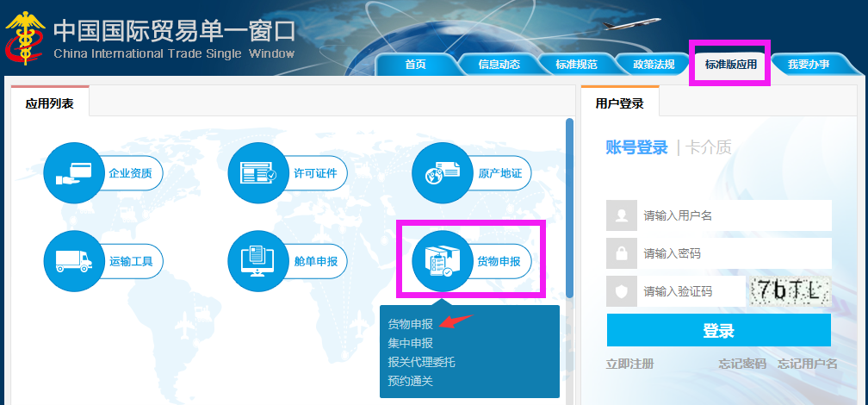Switch to the 标准规范 tab

tap(576, 65)
